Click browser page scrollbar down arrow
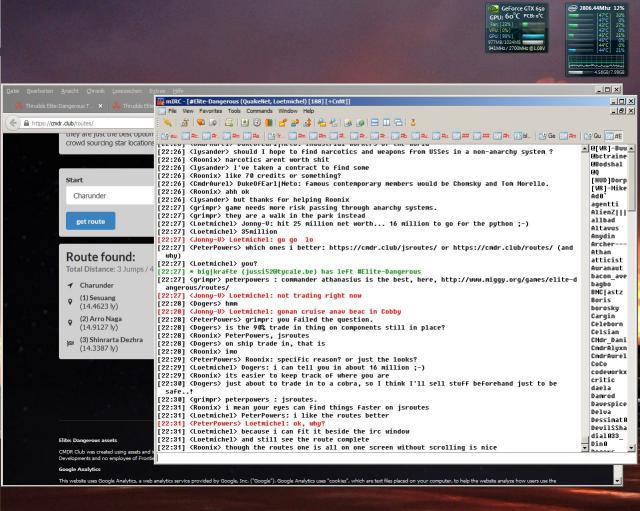The height and width of the screenshot is (511, 640). pos(618,481)
